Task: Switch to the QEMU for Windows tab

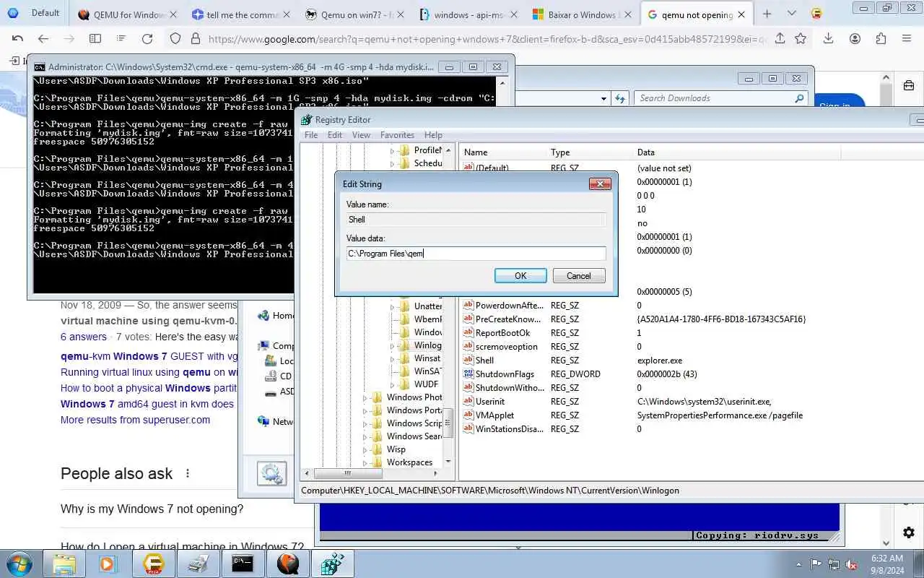Action: point(126,14)
